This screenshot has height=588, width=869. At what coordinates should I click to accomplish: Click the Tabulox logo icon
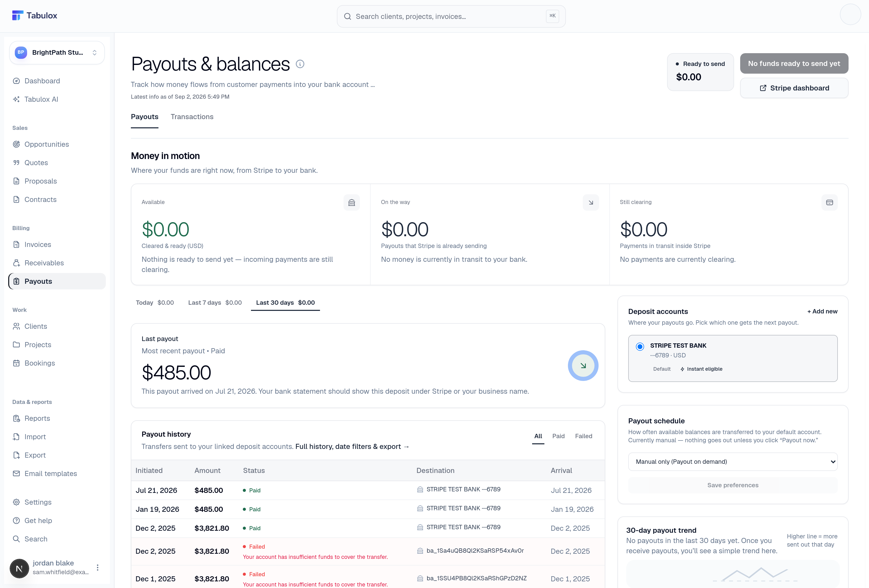tap(18, 15)
